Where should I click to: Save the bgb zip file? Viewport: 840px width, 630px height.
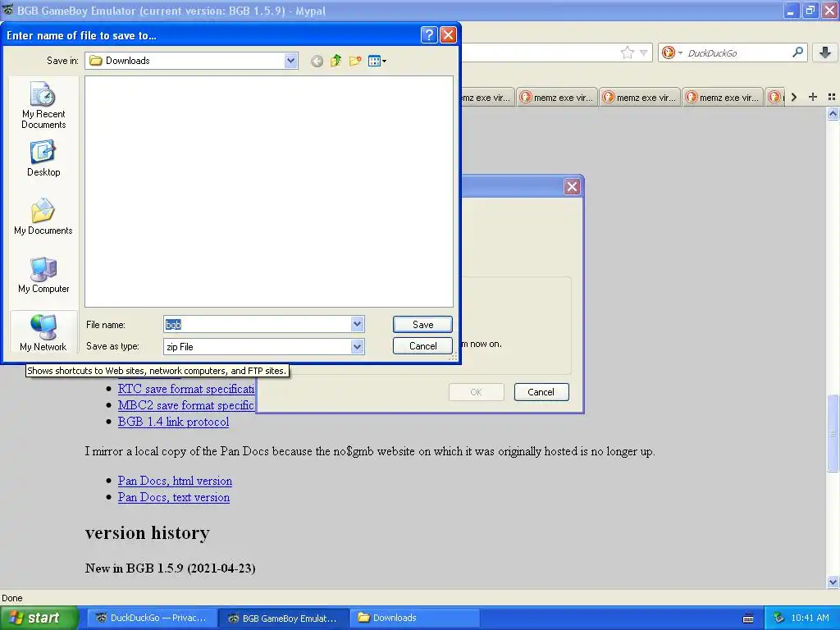coord(422,324)
